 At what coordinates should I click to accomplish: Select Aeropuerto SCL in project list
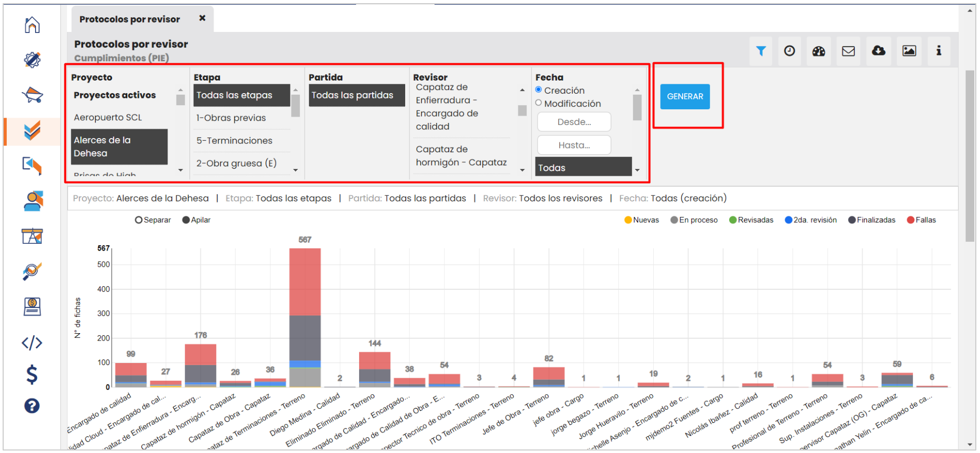pyautogui.click(x=108, y=118)
